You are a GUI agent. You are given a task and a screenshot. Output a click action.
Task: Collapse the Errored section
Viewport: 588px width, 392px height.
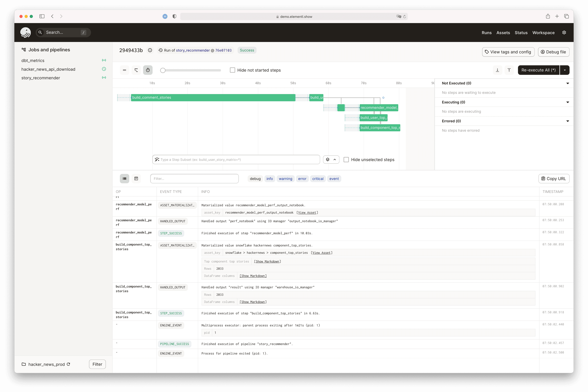tap(567, 121)
